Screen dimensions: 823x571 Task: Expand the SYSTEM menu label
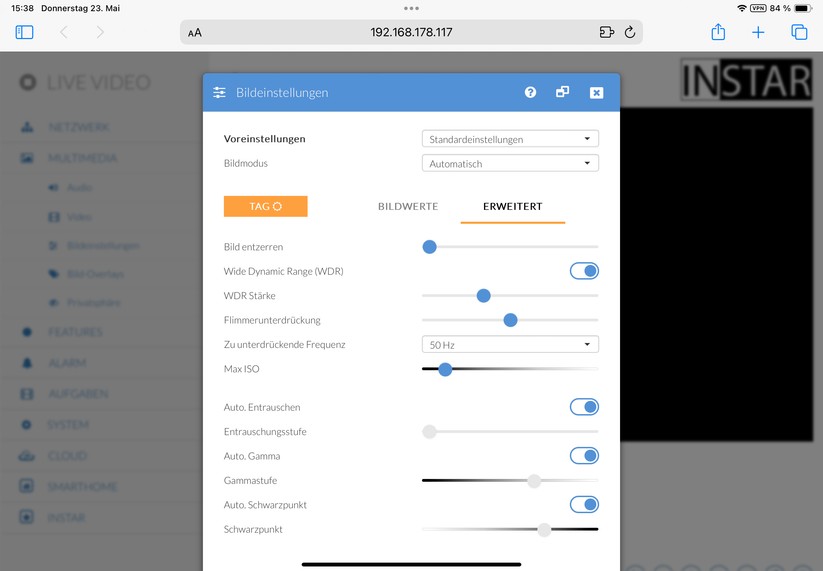68,425
